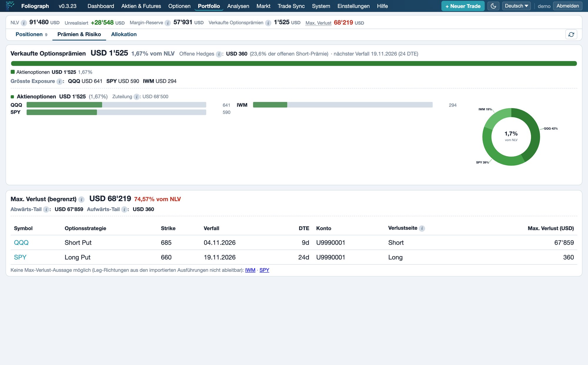Click the Foliograph logo icon
This screenshot has width=588, height=365.
pos(10,6)
